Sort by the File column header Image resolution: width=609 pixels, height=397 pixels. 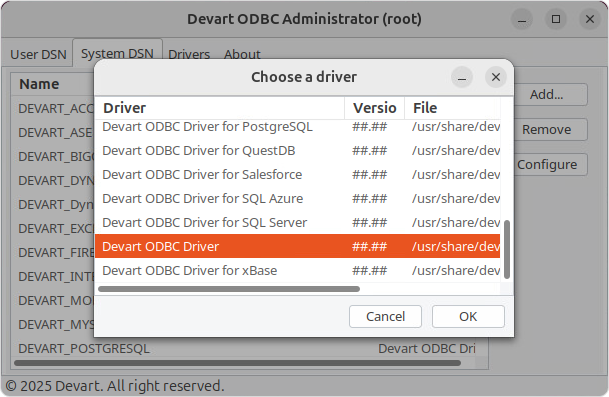click(x=452, y=108)
